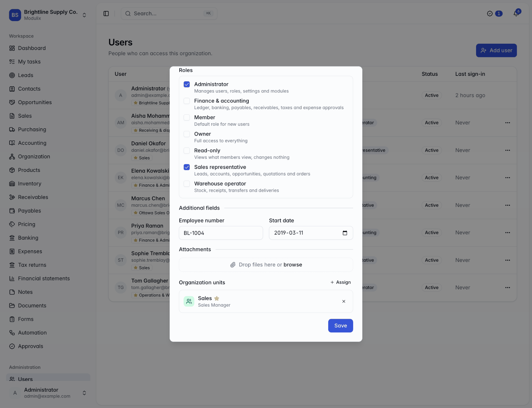The height and width of the screenshot is (408, 532).
Task: Toggle the sidebar panel icon
Action: coord(106,14)
